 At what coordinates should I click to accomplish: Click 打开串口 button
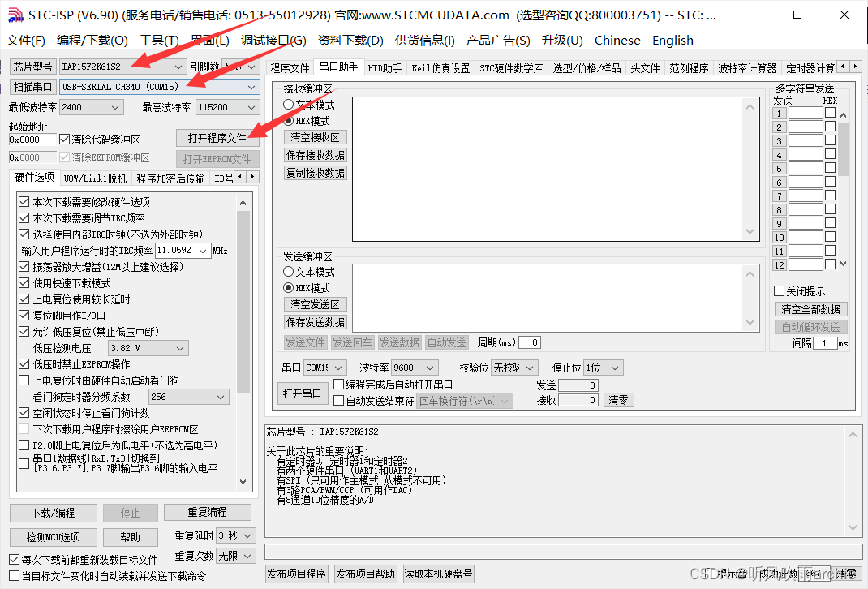pos(303,393)
